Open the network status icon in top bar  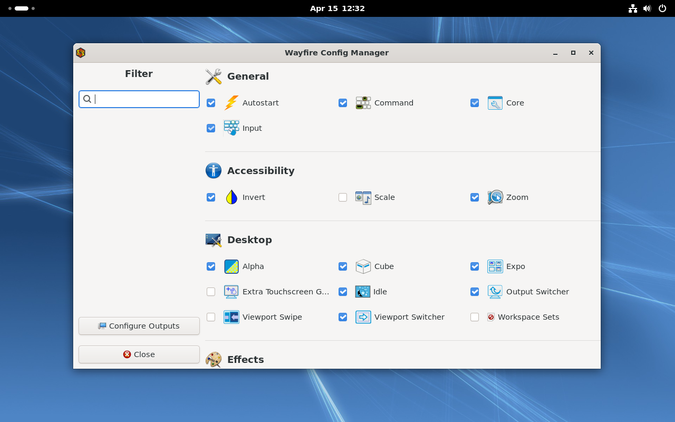pos(632,8)
